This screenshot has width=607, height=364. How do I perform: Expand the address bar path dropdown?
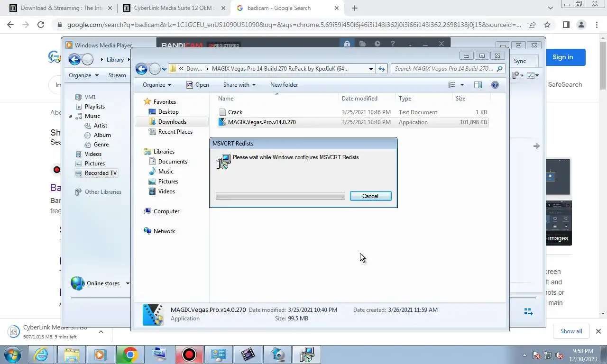(371, 69)
